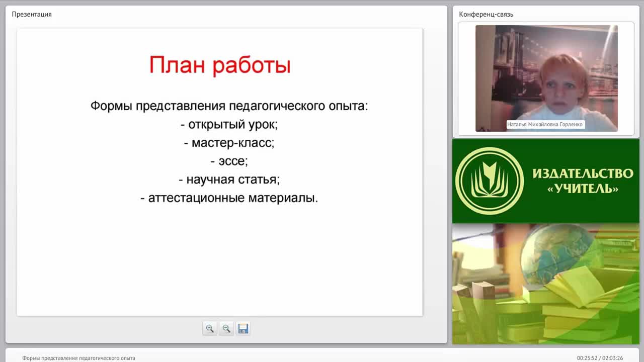644x362 pixels.
Task: Select the slide title 'План работы'
Action: (220, 65)
